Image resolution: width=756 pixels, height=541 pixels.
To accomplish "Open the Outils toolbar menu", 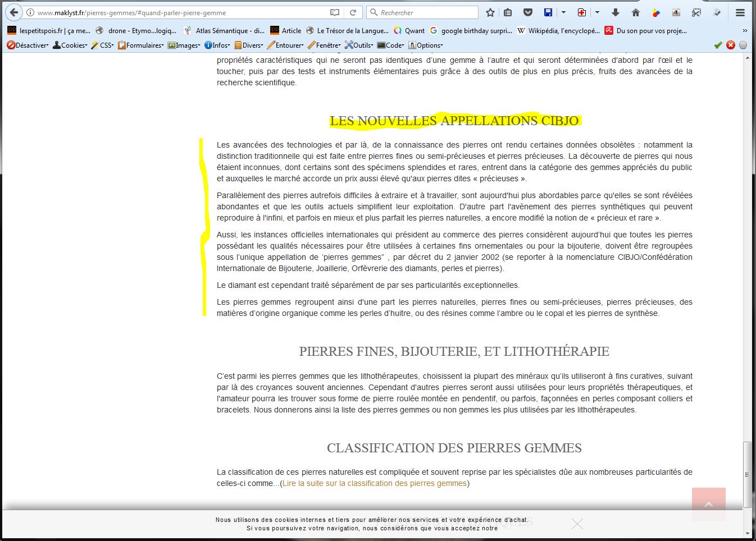I will 359,45.
